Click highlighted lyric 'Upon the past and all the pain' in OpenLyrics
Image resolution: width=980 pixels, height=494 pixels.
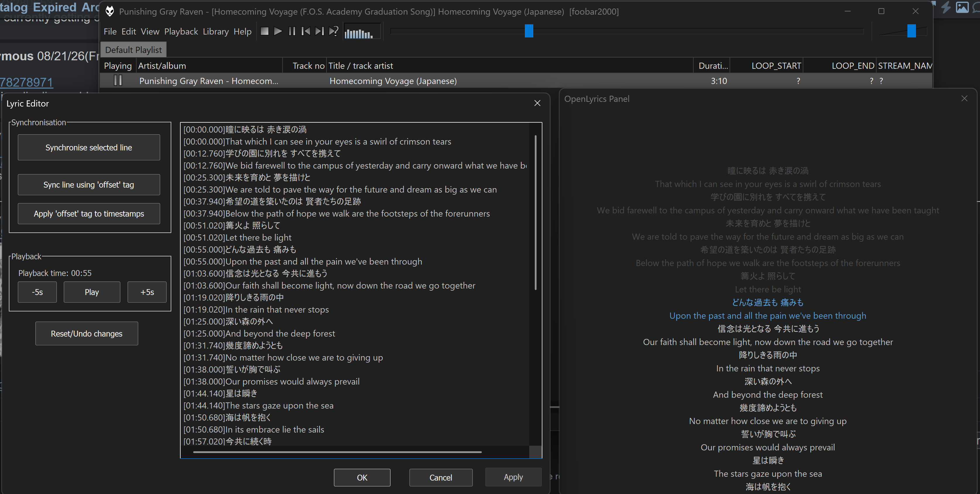click(x=768, y=316)
